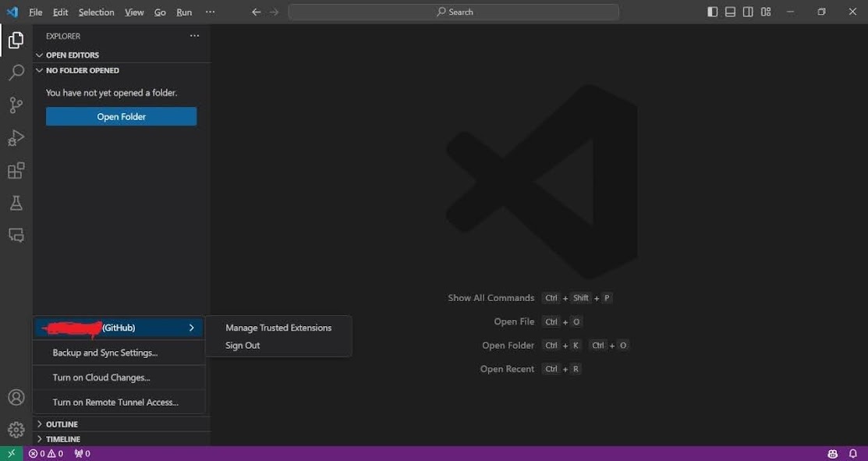The height and width of the screenshot is (461, 868).
Task: Open Explorer views and more actions ellipsis
Action: tap(194, 36)
